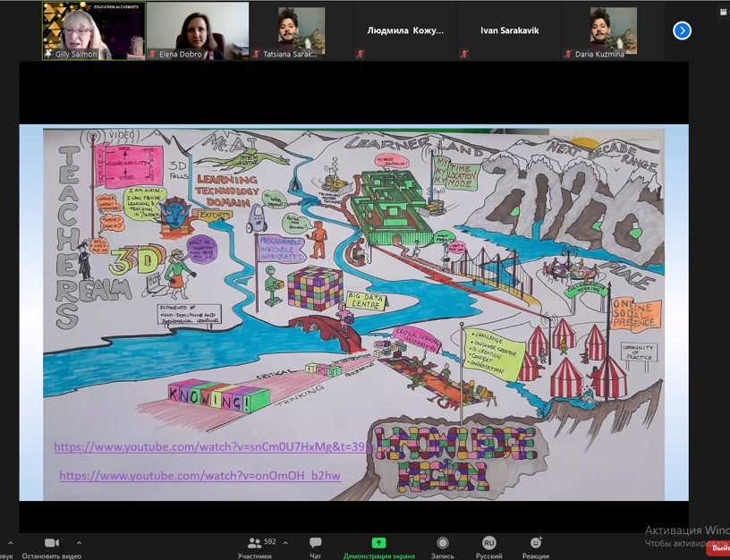Click the shared slide's Knowledge Region drawing
This screenshot has height=560, width=730.
(x=455, y=460)
